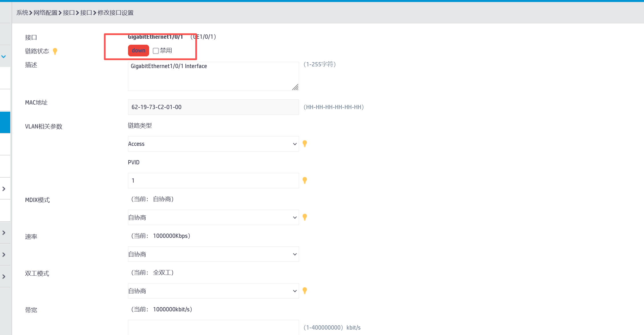Click the hint bulb next to the PVID field
644x335 pixels.
pyautogui.click(x=304, y=180)
